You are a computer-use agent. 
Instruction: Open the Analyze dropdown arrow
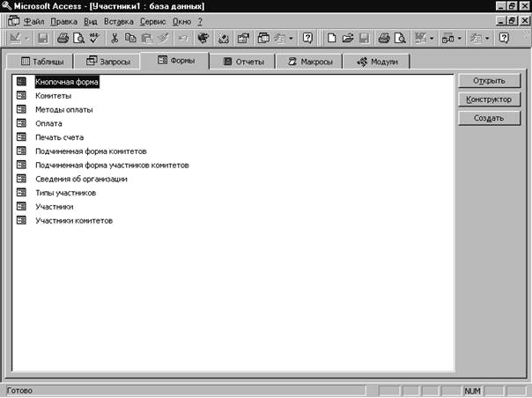pyautogui.click(x=460, y=39)
